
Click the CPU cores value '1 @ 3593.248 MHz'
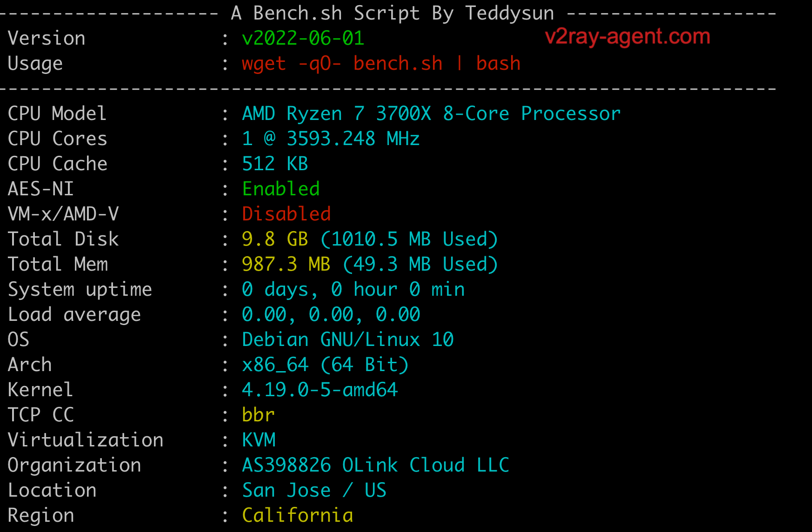click(x=331, y=139)
